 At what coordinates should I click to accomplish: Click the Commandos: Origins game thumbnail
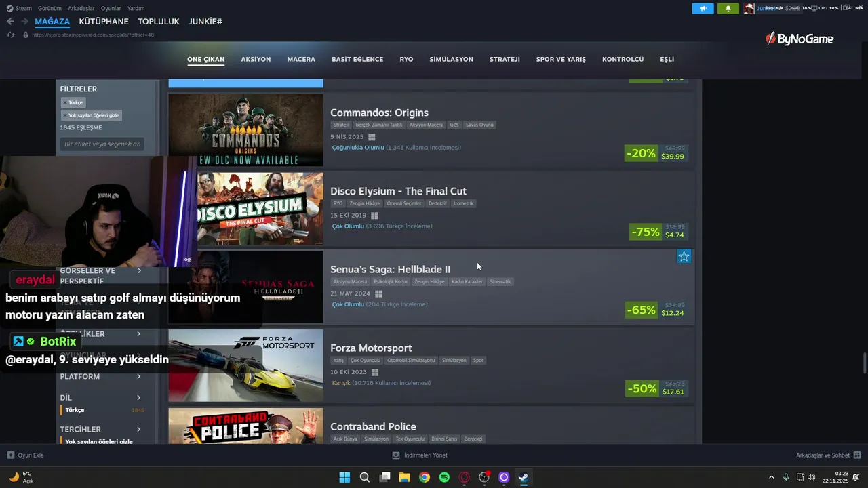[245, 129]
